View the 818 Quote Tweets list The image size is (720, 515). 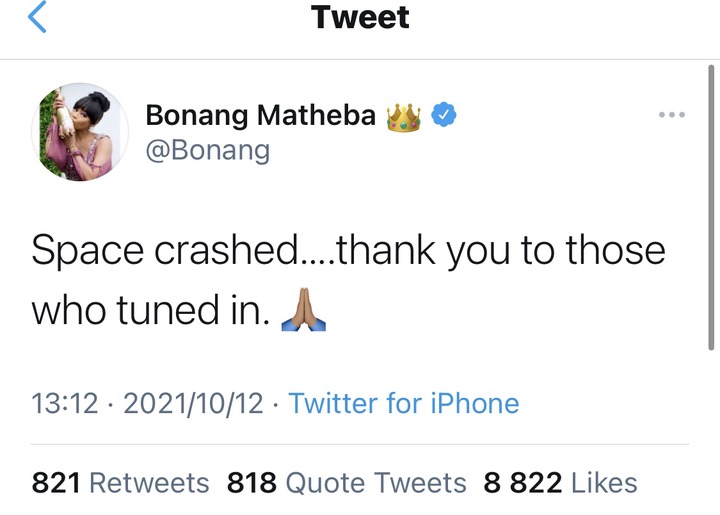coord(347,483)
